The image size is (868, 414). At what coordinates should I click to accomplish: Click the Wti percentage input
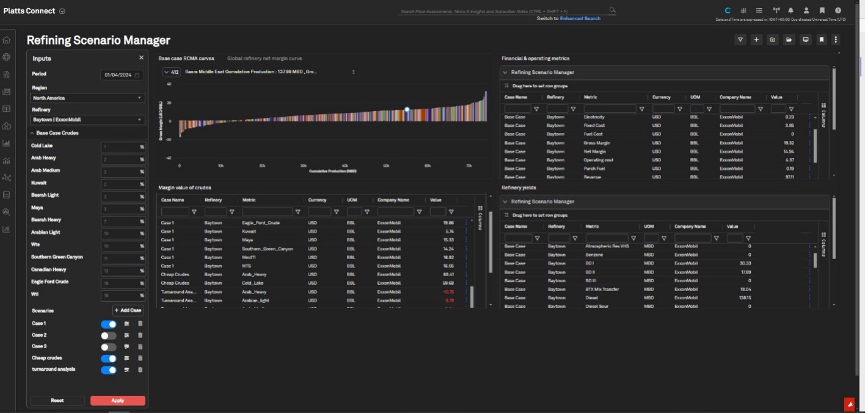coord(124,295)
